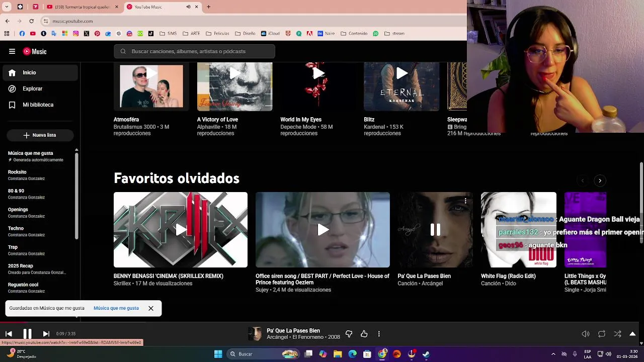
Task: Open player bar more actions menu
Action: pyautogui.click(x=379, y=334)
